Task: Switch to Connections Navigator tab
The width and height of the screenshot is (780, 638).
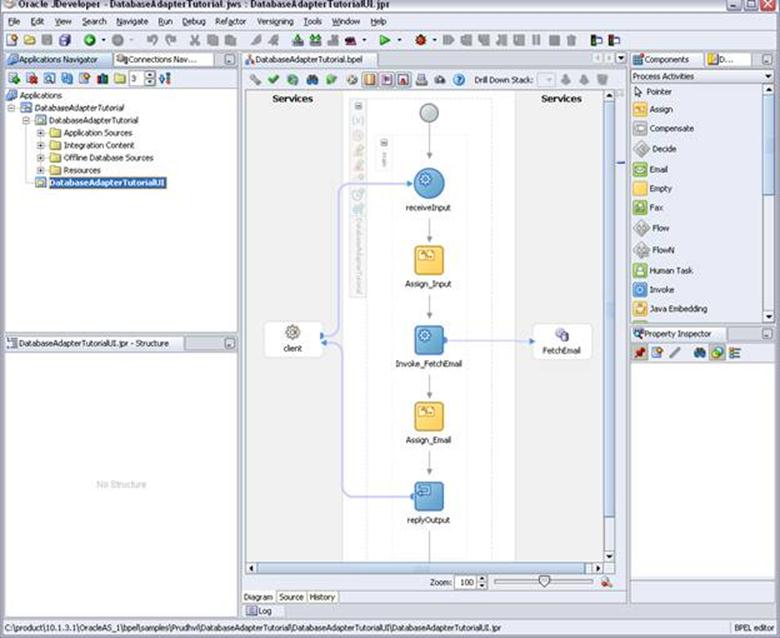Action: [x=164, y=59]
